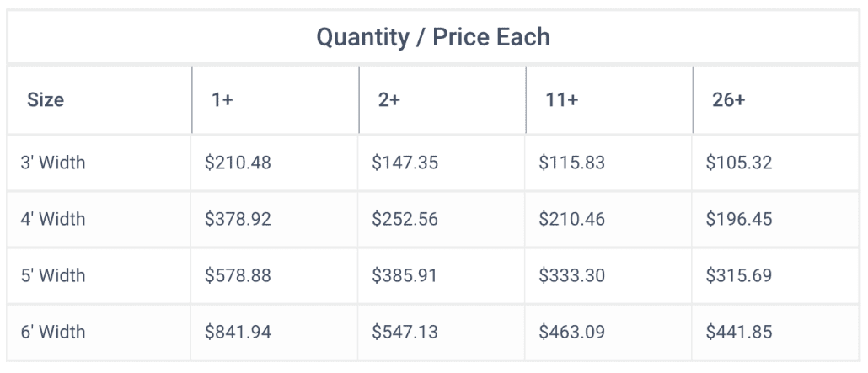The image size is (868, 373).
Task: Click the Quantity / Price Each header
Action: coord(433,37)
